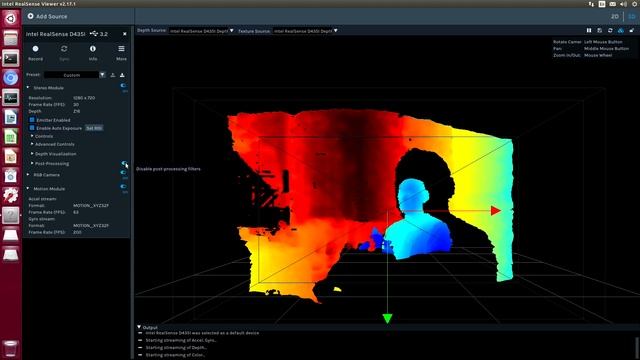Image resolution: width=640 pixels, height=360 pixels.
Task: Load a preset with the upload icon
Action: (113, 75)
